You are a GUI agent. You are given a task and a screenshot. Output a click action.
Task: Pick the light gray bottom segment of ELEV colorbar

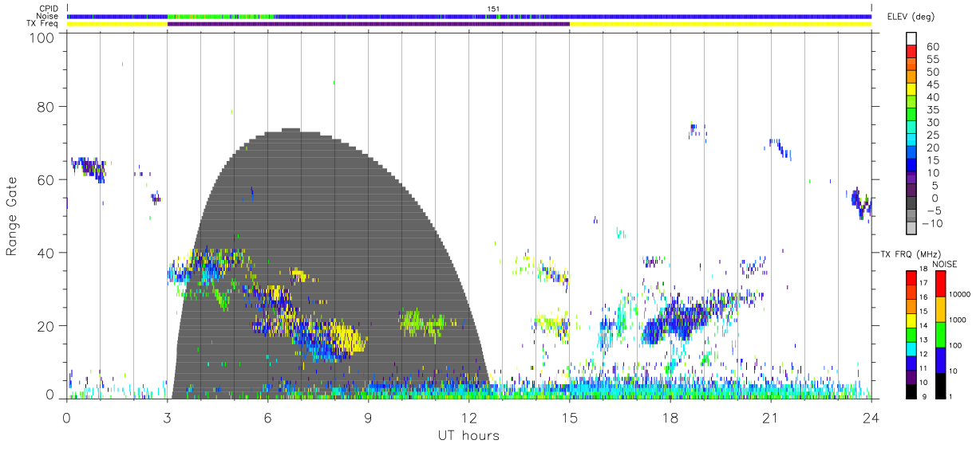911,228
